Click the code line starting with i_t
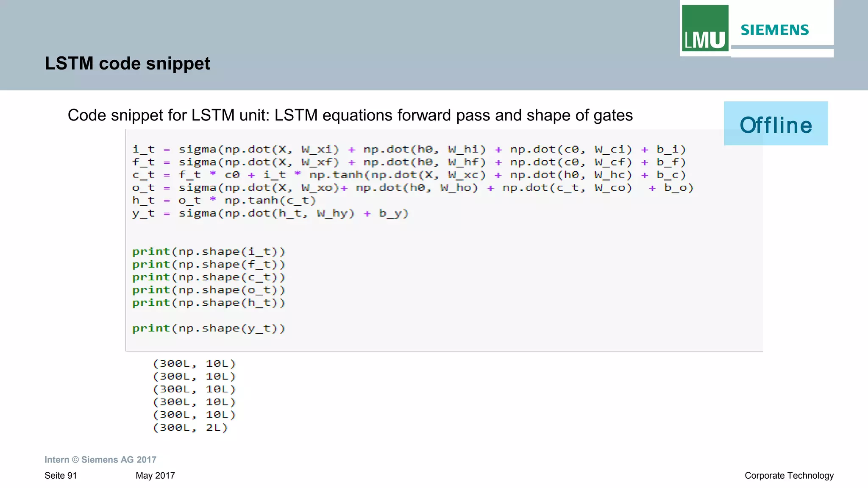The width and height of the screenshot is (868, 488). (409, 149)
